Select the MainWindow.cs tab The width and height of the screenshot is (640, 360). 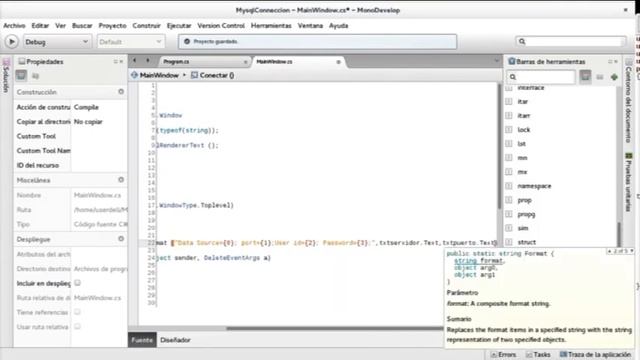274,62
